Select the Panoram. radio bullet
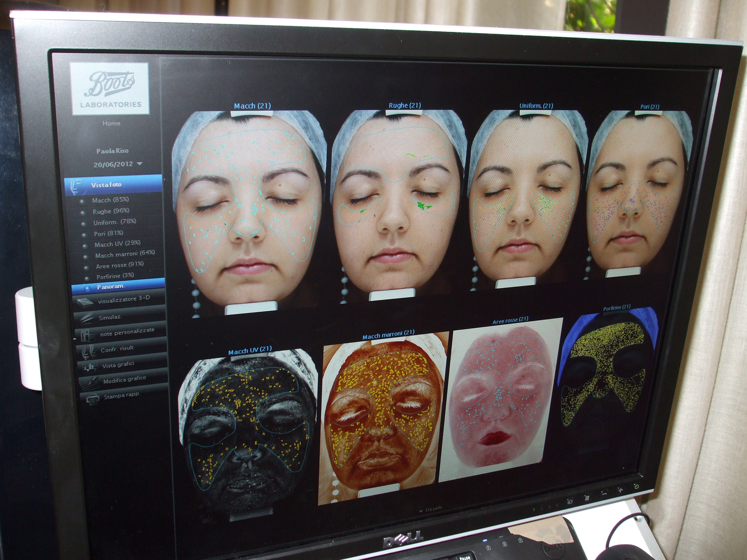 (x=88, y=289)
